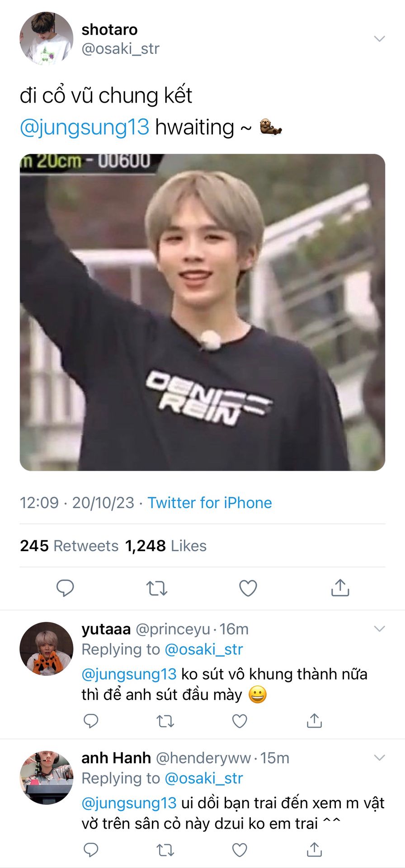
Task: Open options chevron on shotaro's tweet
Action: [x=379, y=39]
